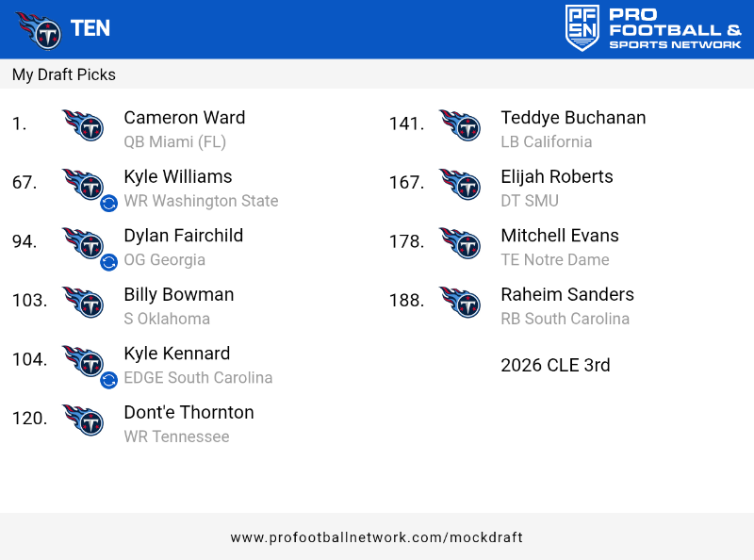Click the team logo beside Dont'e Thornton
Screen dimensions: 754x560
[x=83, y=420]
